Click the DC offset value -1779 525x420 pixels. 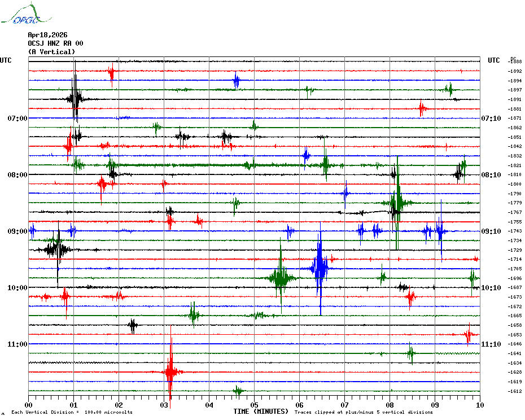(515, 203)
